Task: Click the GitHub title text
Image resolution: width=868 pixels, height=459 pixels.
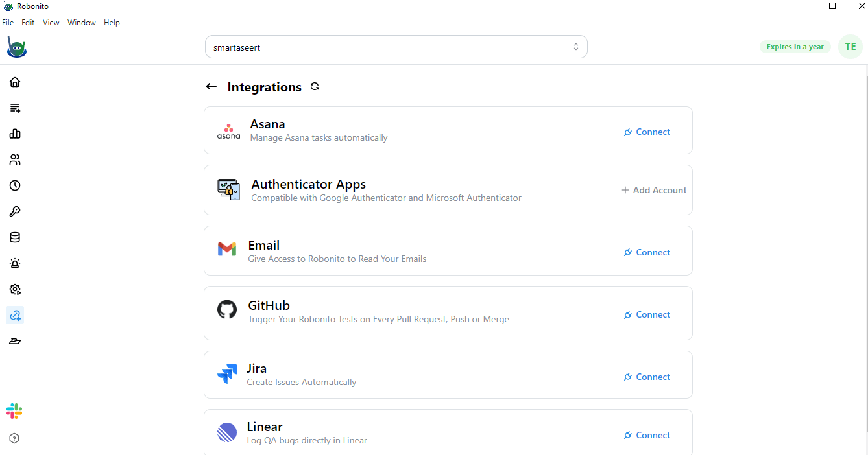Action: tap(269, 305)
